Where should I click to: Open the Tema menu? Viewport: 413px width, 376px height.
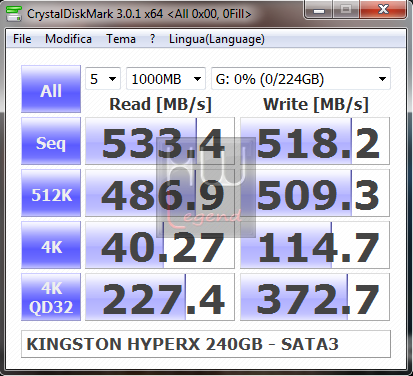point(121,39)
